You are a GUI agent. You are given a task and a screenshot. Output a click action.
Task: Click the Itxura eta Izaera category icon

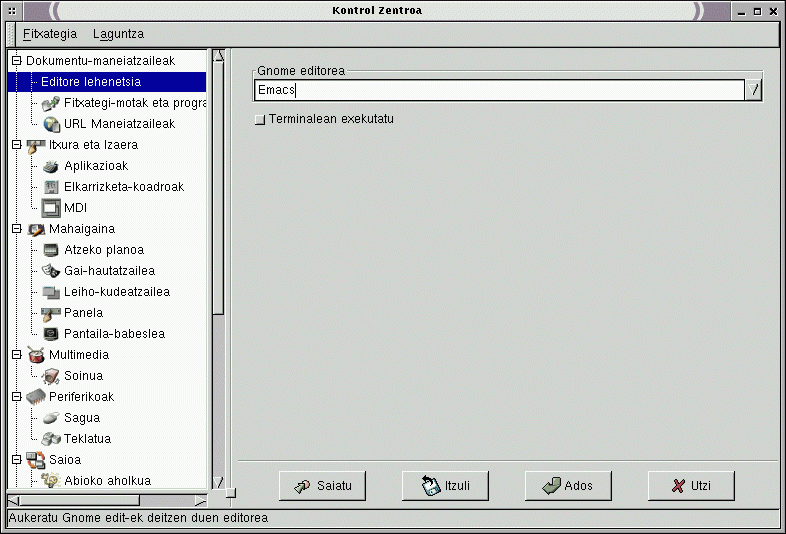pos(36,145)
